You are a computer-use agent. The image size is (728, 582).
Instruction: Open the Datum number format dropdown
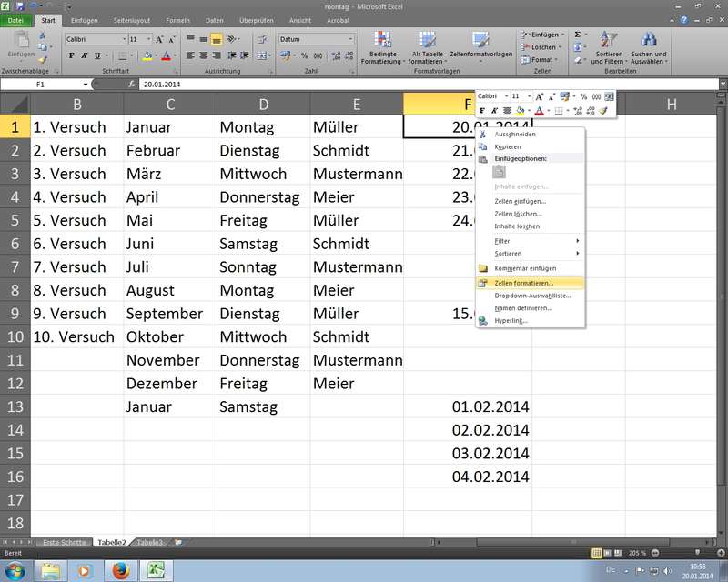point(350,39)
